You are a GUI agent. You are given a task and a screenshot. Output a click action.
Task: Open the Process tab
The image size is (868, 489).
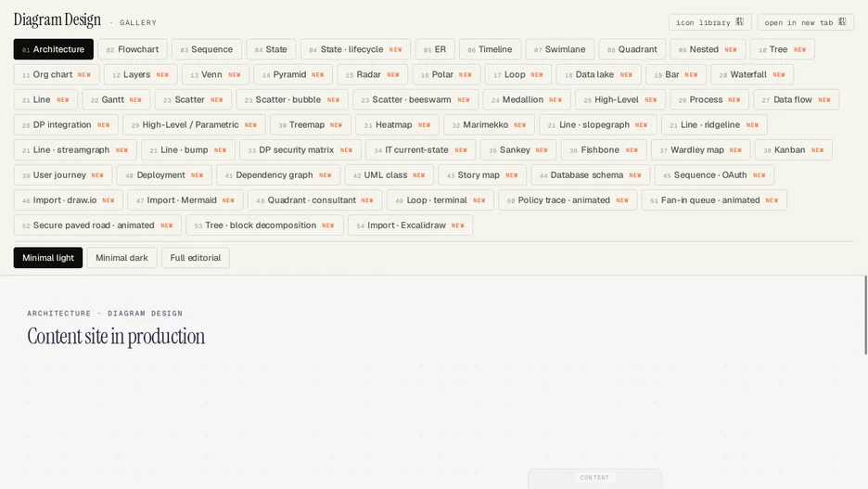pyautogui.click(x=709, y=99)
